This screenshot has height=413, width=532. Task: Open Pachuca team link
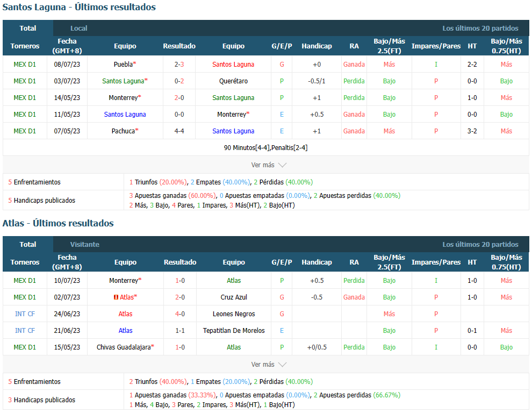coord(123,131)
